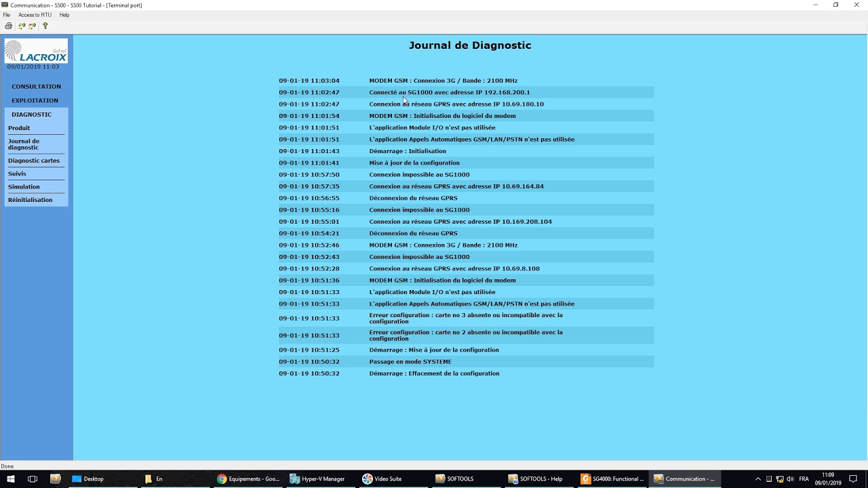868x488 pixels.
Task: Click 'carte no 3 absente' configuration error entry
Action: click(x=466, y=319)
